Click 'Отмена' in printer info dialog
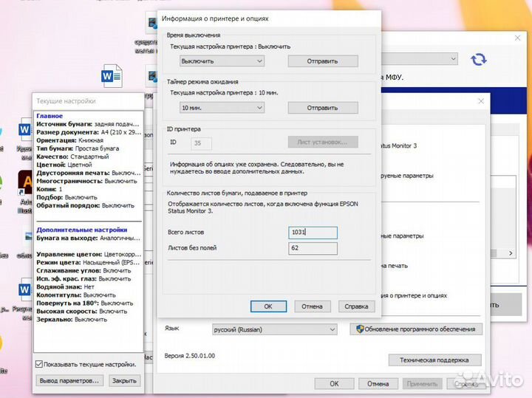This screenshot has width=532, height=398. tap(312, 306)
